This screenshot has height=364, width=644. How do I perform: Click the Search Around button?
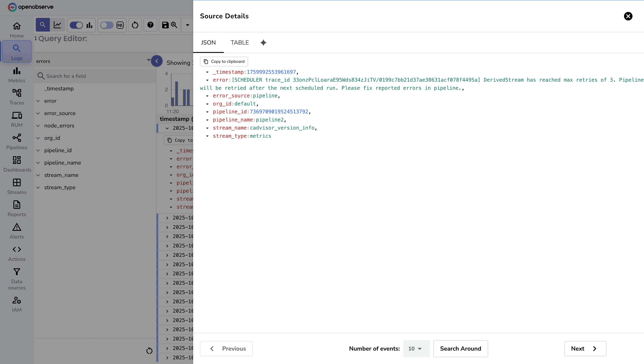(x=460, y=348)
